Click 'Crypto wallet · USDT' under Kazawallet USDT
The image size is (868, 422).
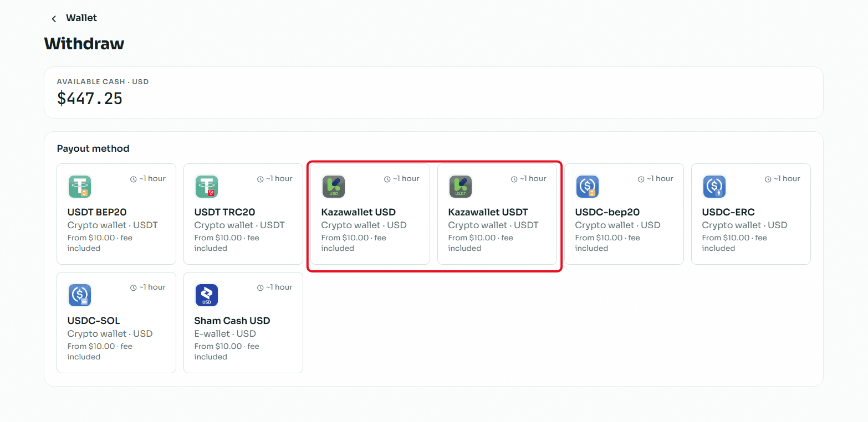point(493,225)
